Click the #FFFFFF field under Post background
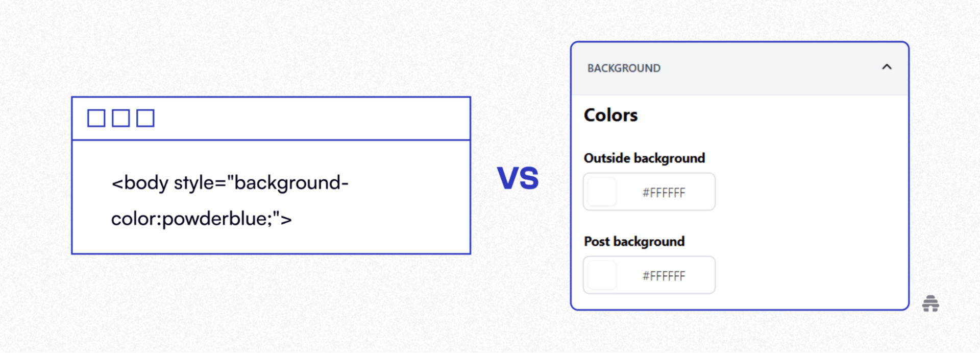Screen dimensions: 980x353 (663, 275)
